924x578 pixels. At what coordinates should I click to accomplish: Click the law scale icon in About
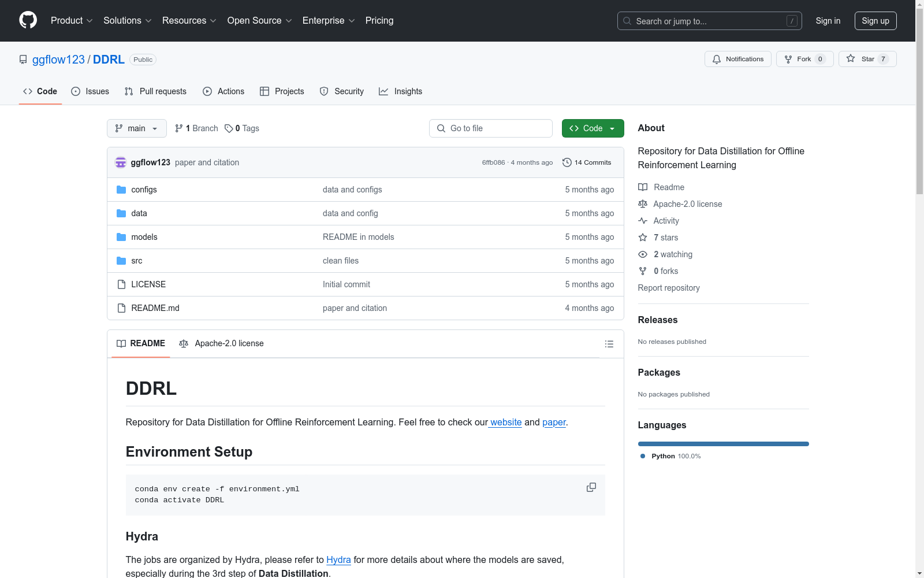click(643, 204)
